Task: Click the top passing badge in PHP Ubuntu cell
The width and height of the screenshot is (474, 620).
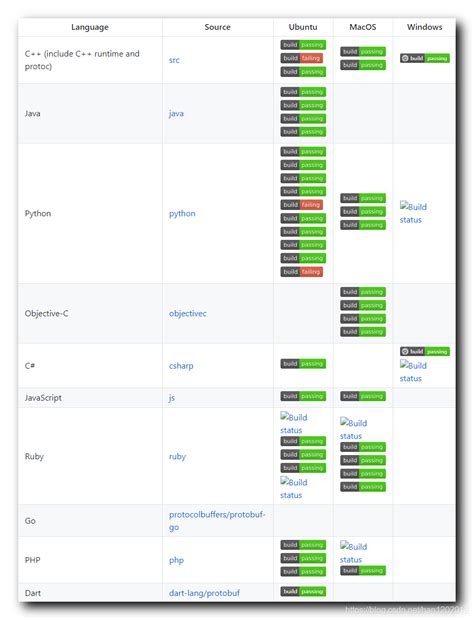Action: point(303,545)
